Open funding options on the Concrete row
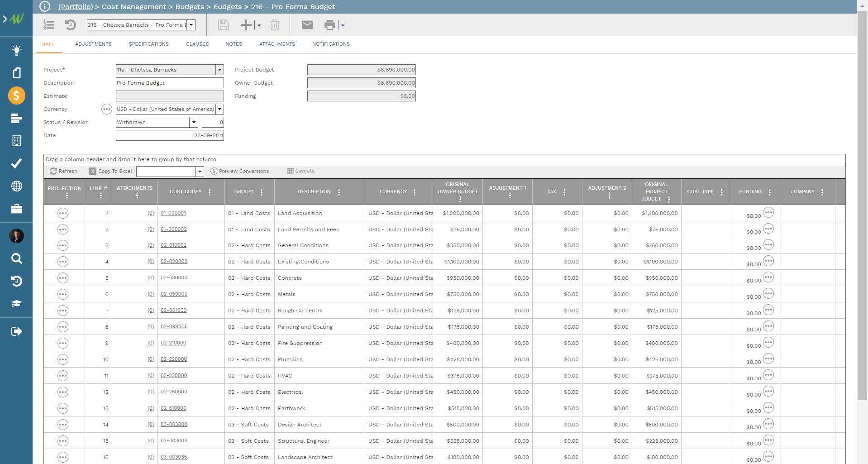The height and width of the screenshot is (464, 868). (768, 276)
